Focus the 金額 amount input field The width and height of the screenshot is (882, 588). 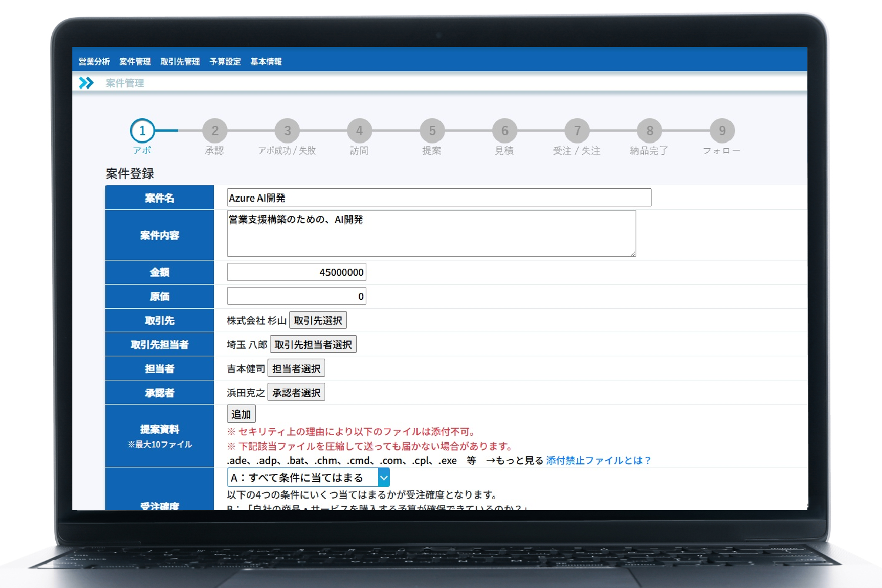(x=296, y=272)
